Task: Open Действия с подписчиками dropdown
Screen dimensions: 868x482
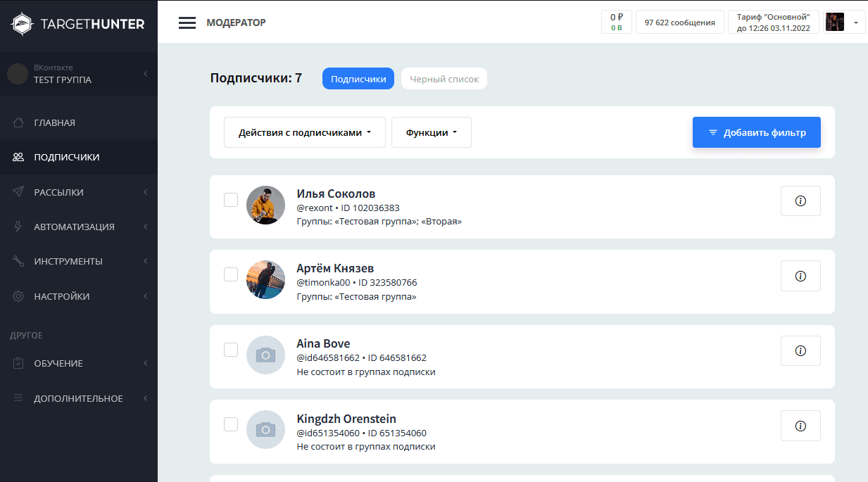Action: (x=304, y=132)
